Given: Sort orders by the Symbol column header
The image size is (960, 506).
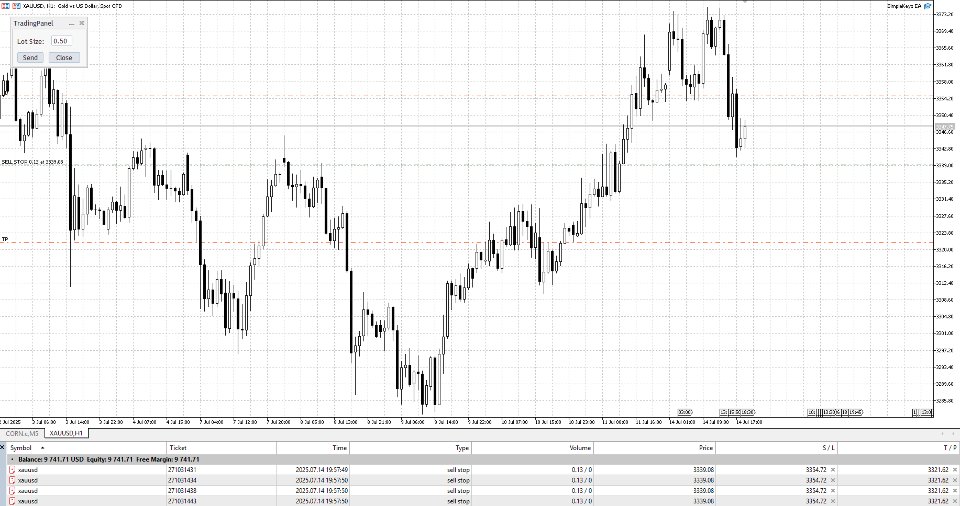Looking at the screenshot, I should click(86, 448).
